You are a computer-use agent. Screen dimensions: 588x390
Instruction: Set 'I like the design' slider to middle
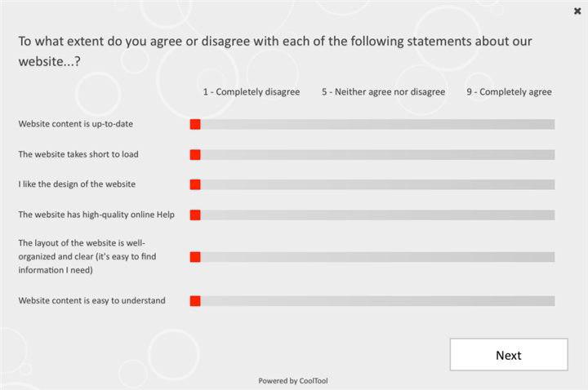(x=372, y=184)
